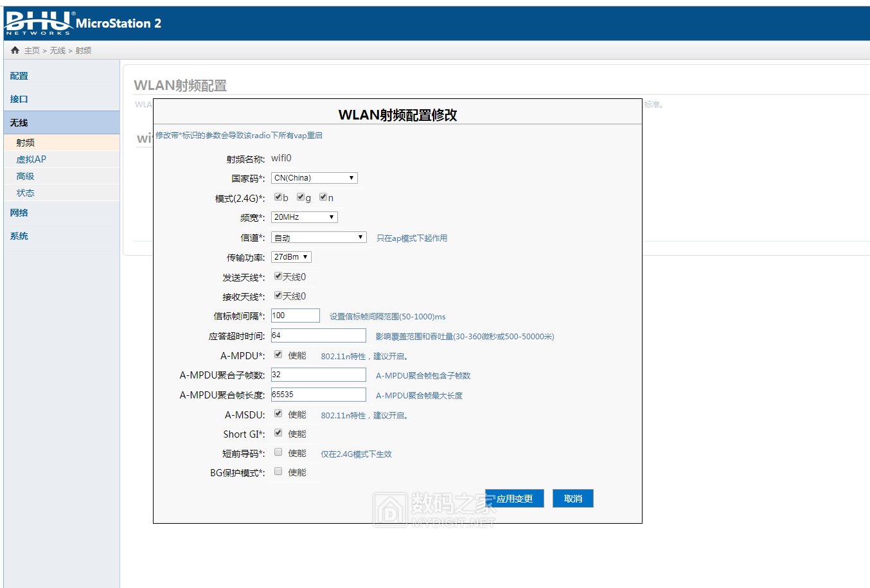This screenshot has height=588, width=870.
Task: Uncheck the b mode checkbox under 模式(2.4G)
Action: (x=278, y=197)
